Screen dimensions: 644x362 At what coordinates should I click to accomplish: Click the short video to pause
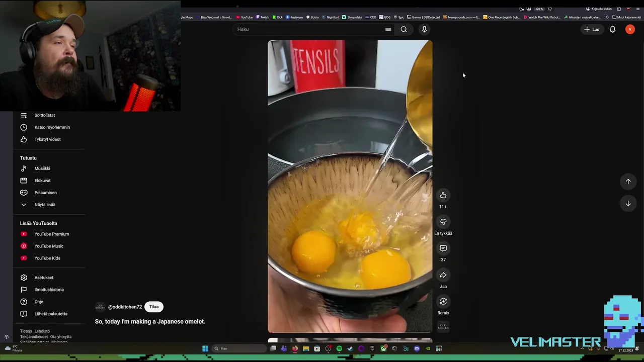coord(350,186)
